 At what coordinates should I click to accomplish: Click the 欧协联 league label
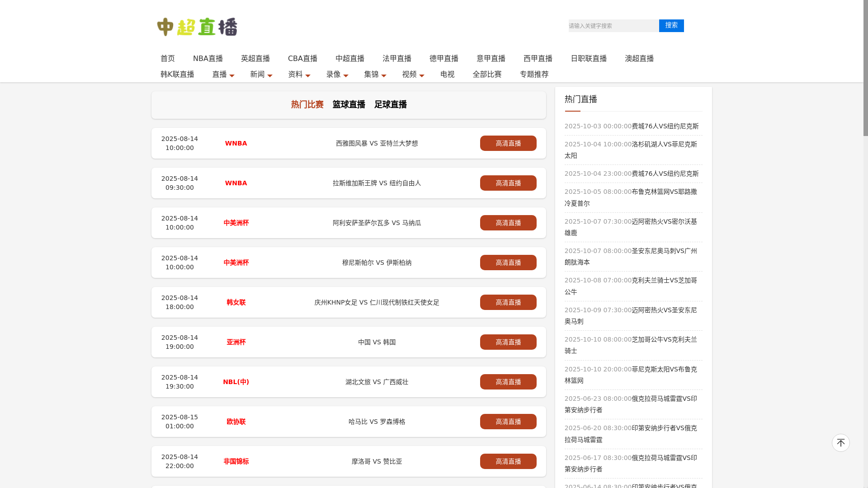236,422
